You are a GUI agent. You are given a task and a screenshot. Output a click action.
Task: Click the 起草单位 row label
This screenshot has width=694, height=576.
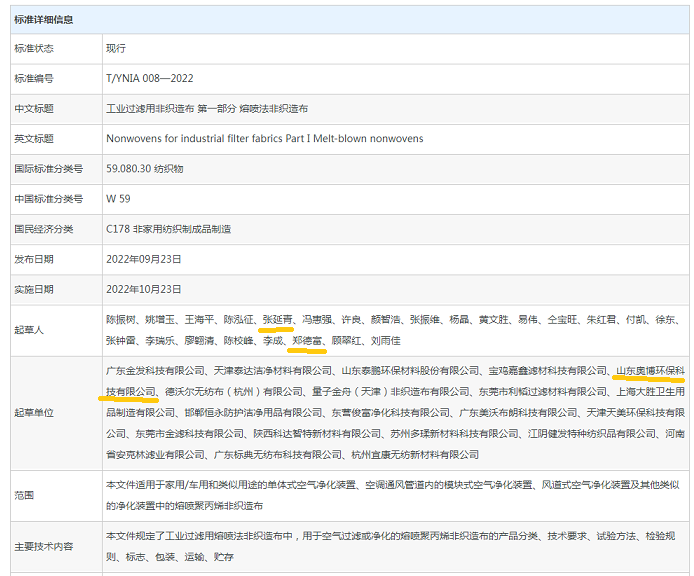click(x=33, y=412)
